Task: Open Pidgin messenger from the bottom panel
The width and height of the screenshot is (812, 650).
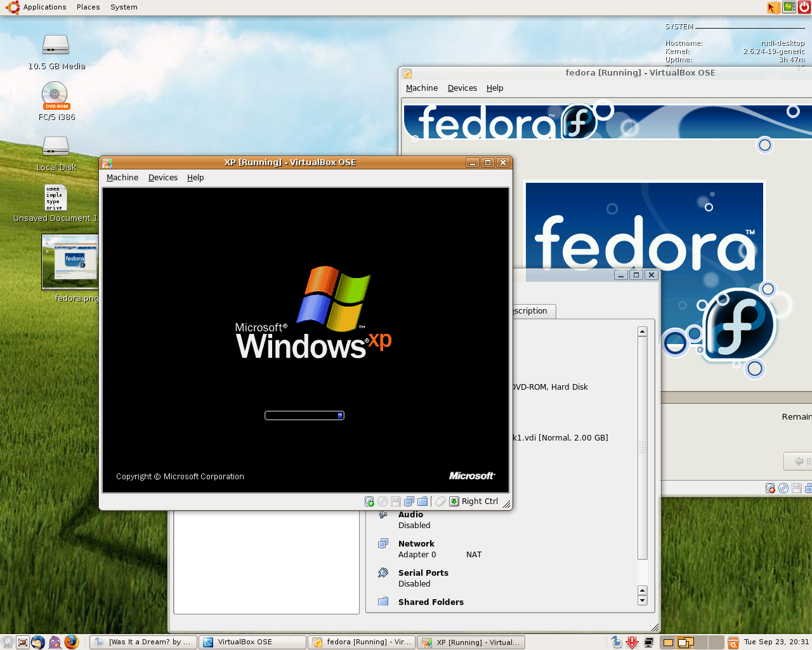Action: click(x=55, y=642)
